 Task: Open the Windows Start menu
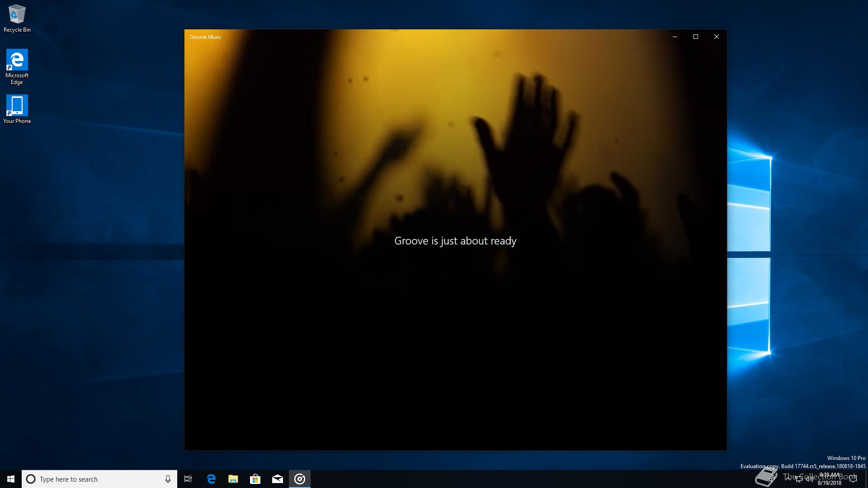[11, 479]
